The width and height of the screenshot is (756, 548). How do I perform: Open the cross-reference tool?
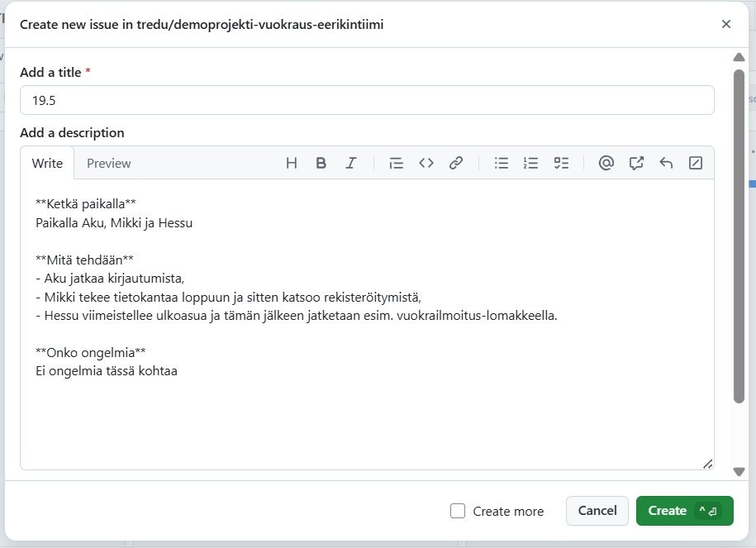[636, 163]
